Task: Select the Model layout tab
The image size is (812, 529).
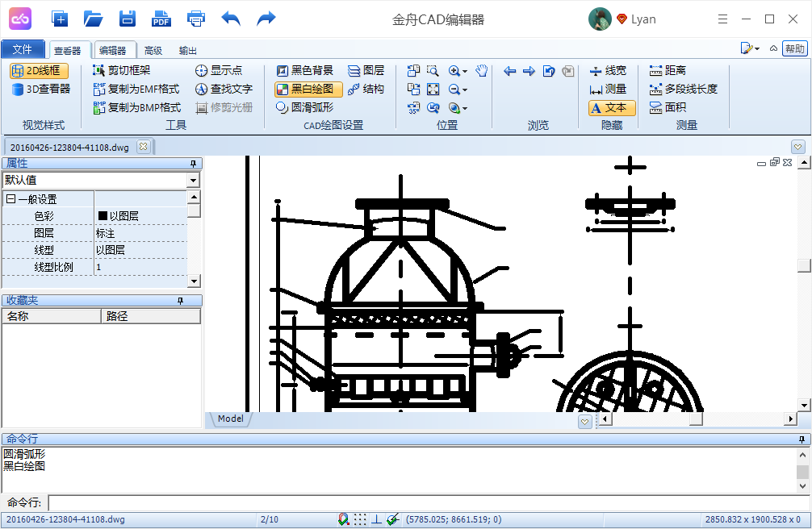Action: point(231,419)
